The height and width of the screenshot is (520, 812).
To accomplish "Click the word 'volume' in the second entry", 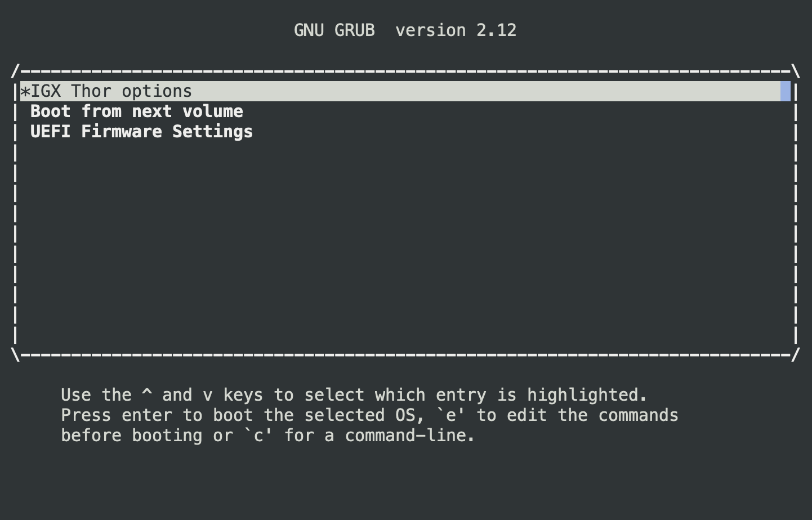I will [213, 111].
